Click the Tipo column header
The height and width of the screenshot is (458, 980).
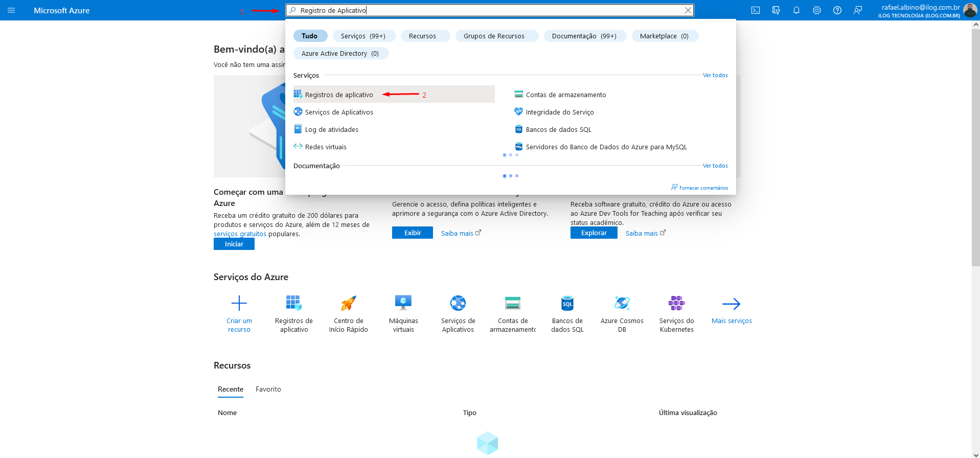(470, 413)
